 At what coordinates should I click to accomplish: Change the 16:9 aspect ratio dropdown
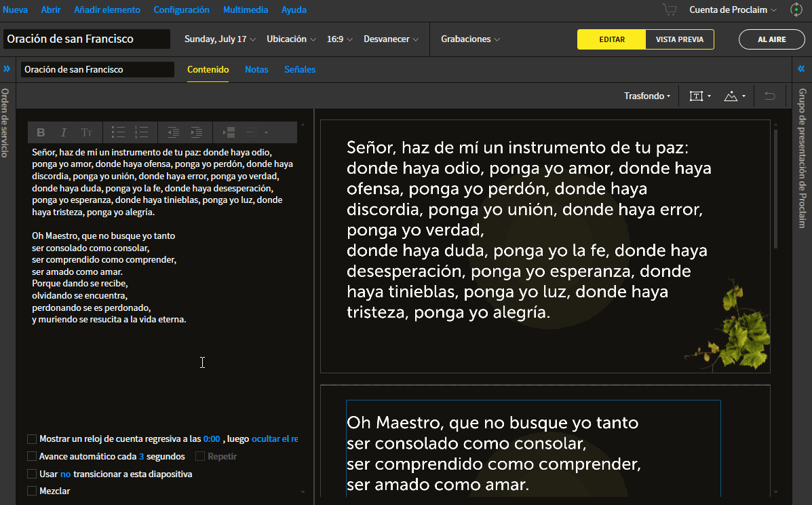[340, 39]
